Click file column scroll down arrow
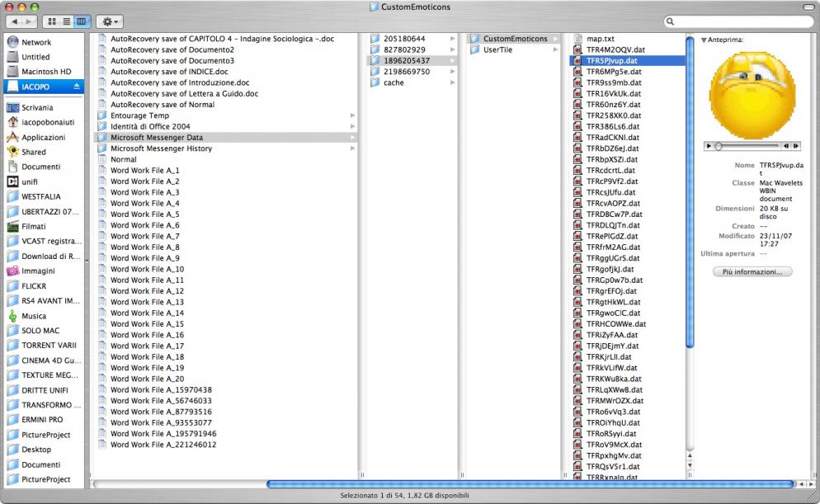Screen dimensions: 820x504 tap(690, 464)
